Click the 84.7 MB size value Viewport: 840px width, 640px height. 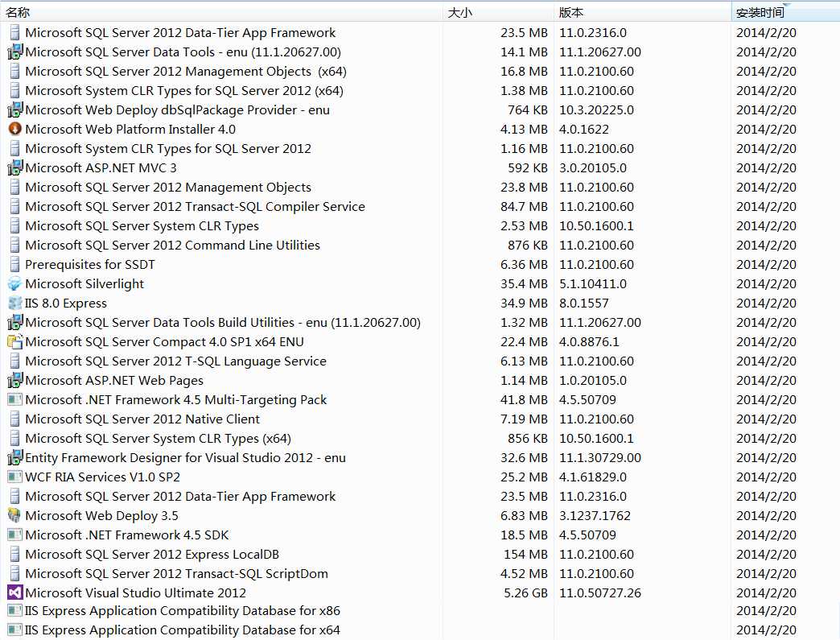(524, 206)
